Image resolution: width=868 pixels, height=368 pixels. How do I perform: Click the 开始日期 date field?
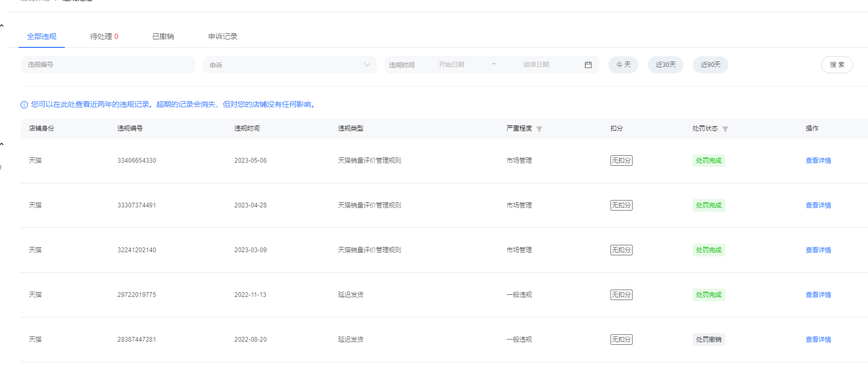pos(451,65)
